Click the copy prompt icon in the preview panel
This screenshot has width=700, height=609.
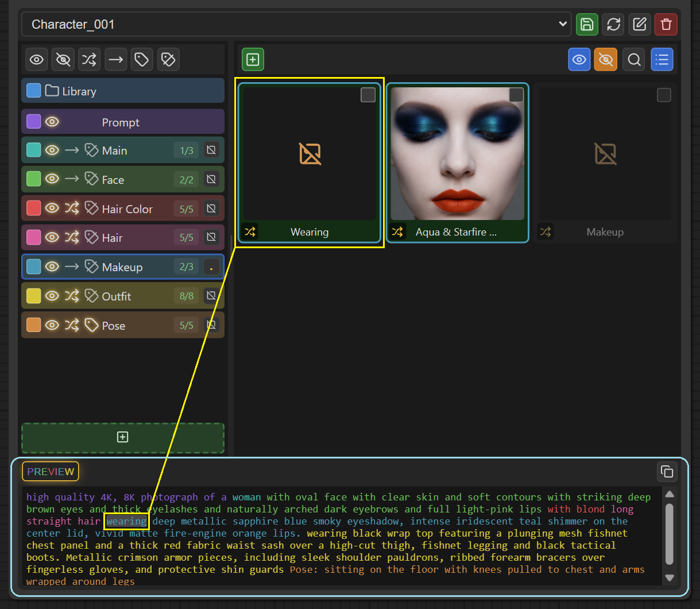click(667, 471)
